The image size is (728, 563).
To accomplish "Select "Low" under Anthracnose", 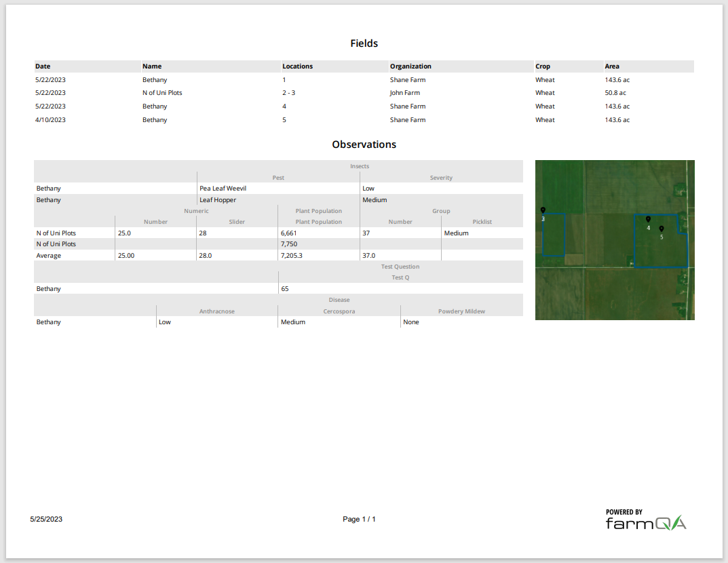I will click(x=165, y=322).
